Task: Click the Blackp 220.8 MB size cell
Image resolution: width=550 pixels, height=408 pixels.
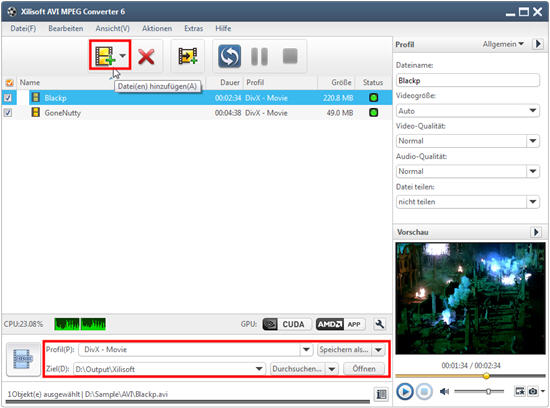Action: 338,98
